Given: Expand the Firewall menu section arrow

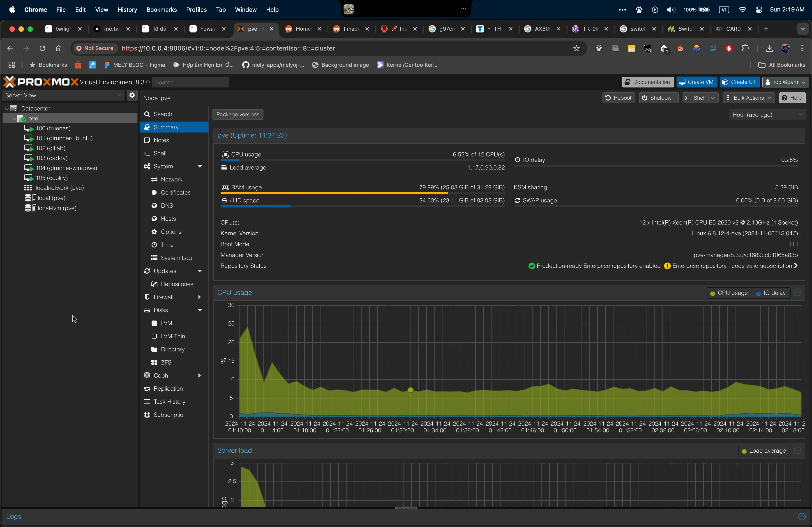Looking at the screenshot, I should 200,297.
